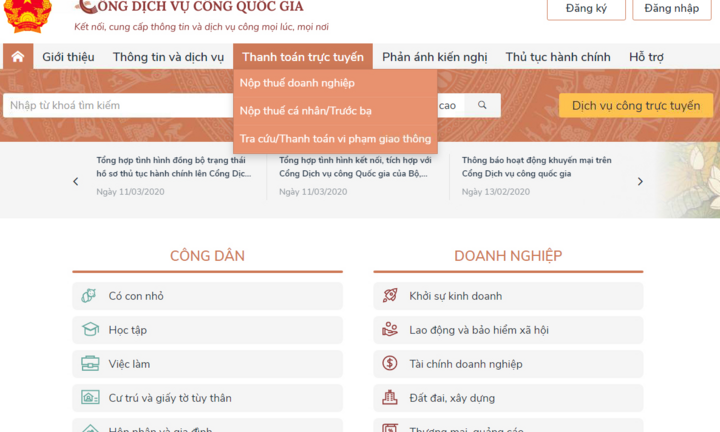This screenshot has height=432, width=720.
Task: Open Thông tin và dịch vụ menu
Action: (x=169, y=57)
